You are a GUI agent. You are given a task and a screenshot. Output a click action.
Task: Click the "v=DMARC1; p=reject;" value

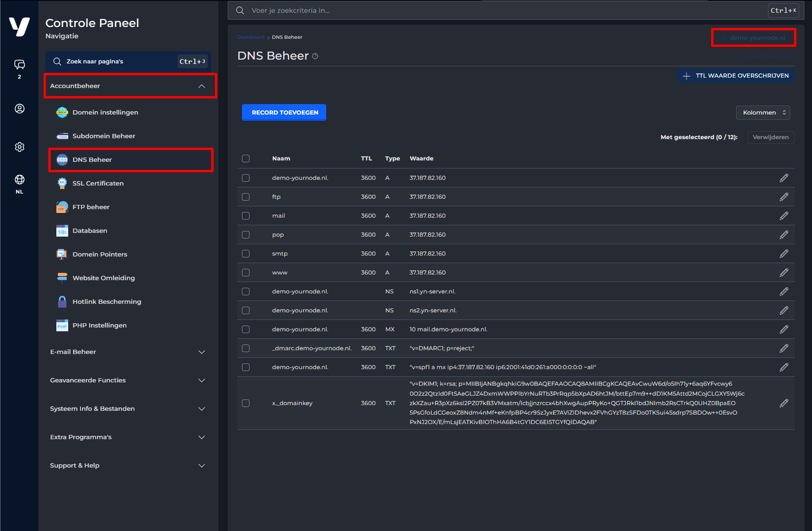point(442,348)
